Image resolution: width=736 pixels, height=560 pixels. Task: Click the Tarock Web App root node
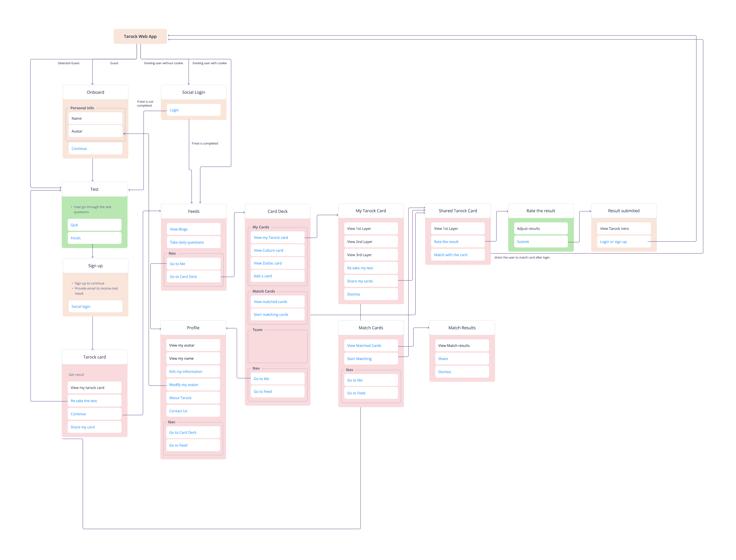pyautogui.click(x=140, y=36)
